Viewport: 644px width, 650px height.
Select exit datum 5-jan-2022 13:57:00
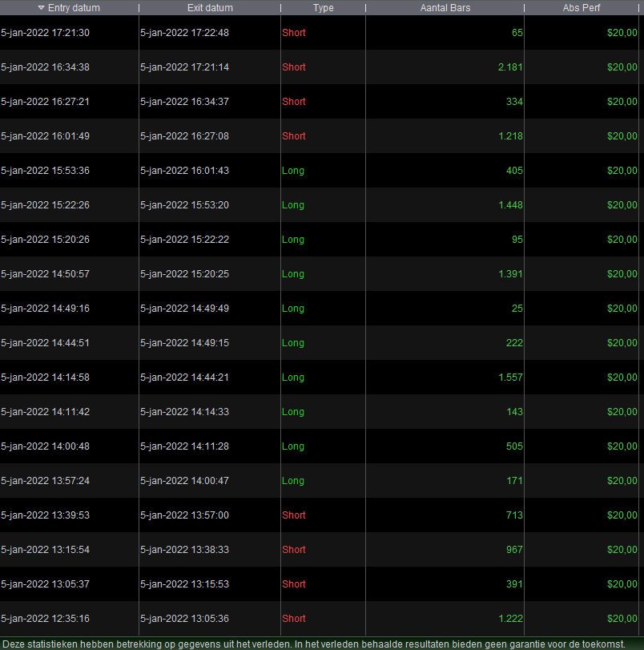(x=184, y=515)
